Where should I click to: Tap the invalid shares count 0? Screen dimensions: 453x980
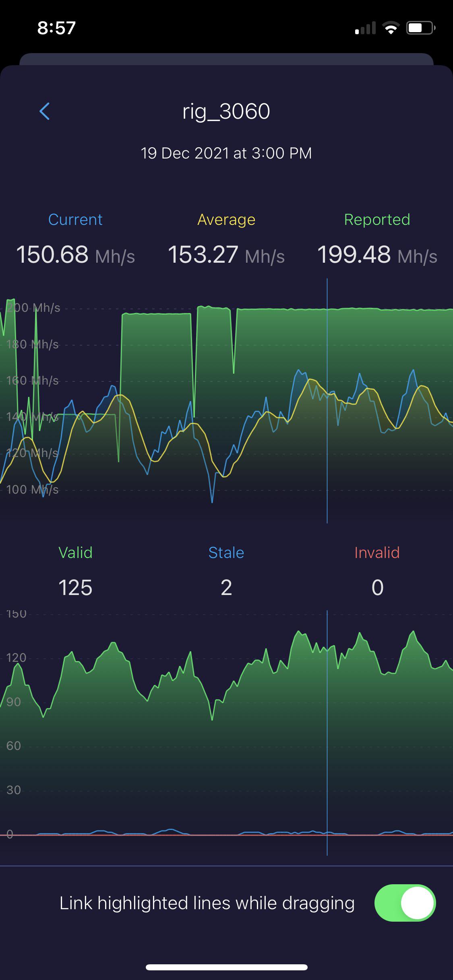[x=377, y=588]
